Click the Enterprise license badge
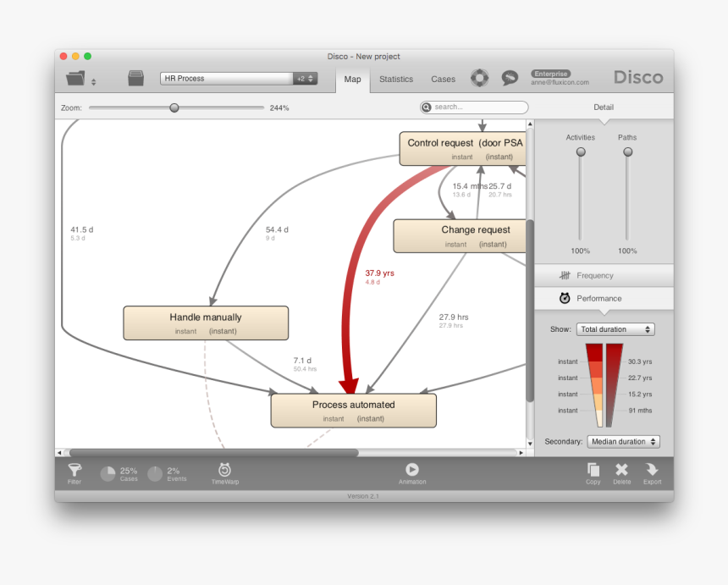Screen dimensions: 728x585 [x=550, y=74]
